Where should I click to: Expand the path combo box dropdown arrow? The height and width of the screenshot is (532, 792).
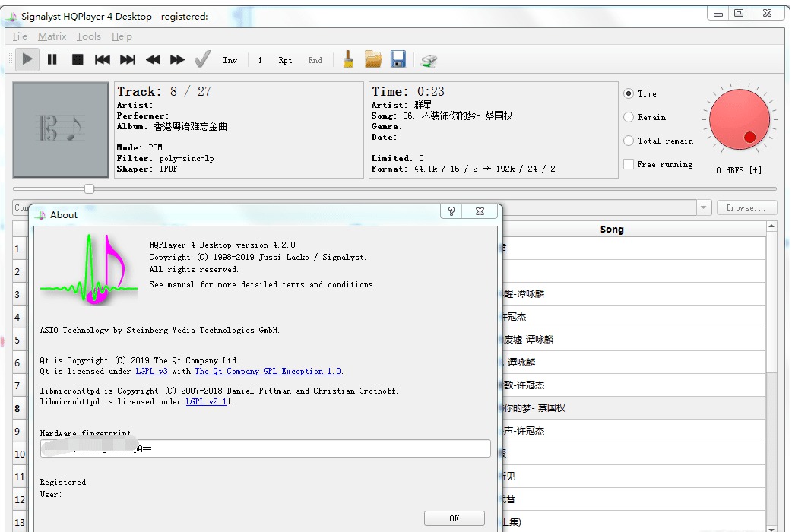[703, 207]
